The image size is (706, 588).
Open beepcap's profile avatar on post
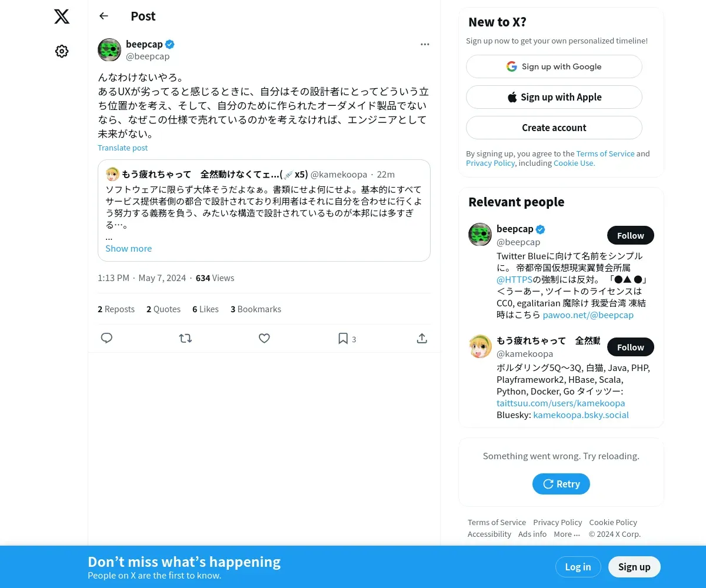tap(109, 50)
